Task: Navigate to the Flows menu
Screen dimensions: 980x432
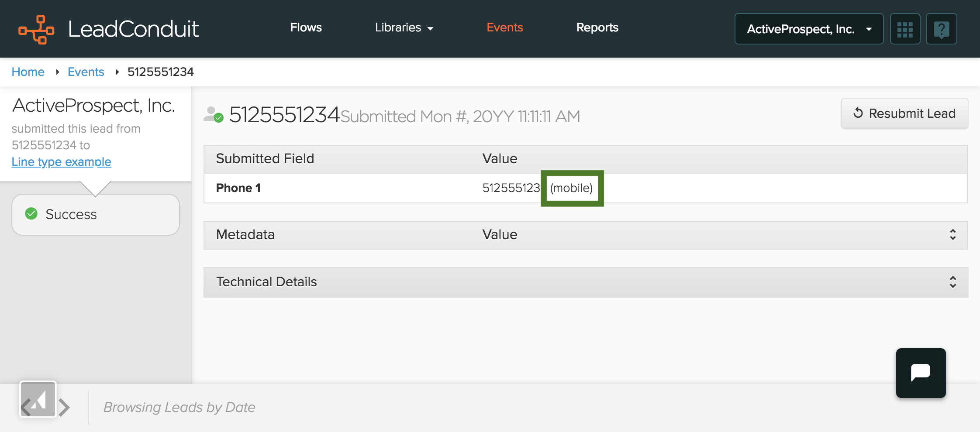Action: coord(306,28)
